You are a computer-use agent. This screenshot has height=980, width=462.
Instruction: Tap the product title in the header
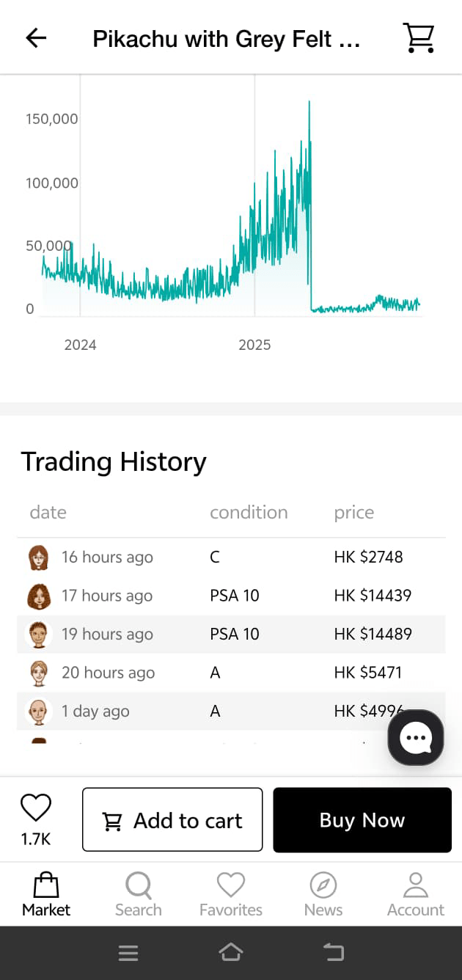coord(226,38)
